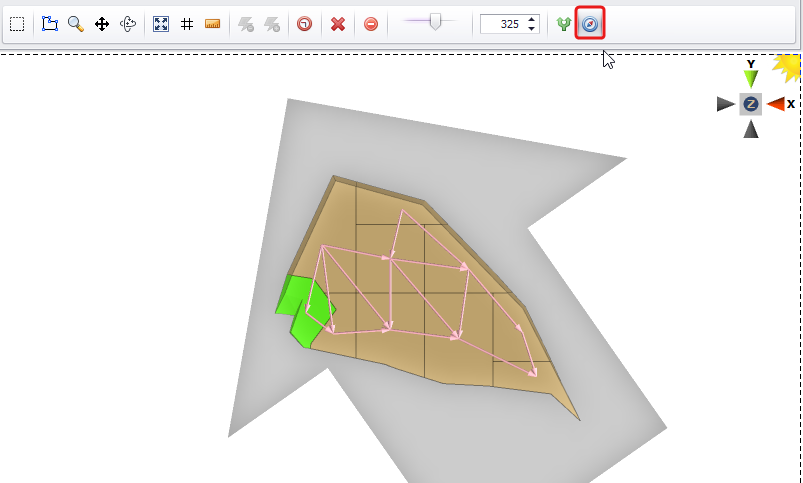Click the red minus circle icon
Screen dimensions: 803x483
coord(371,24)
